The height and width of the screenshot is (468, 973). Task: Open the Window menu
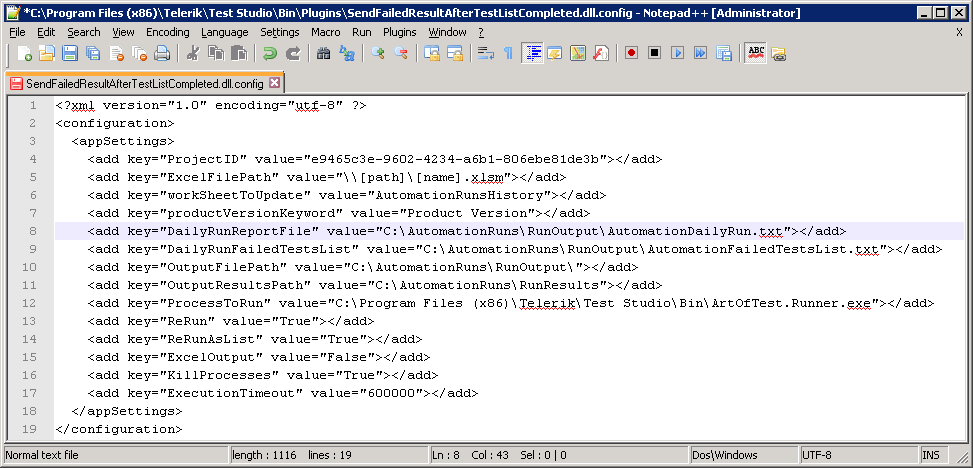(447, 32)
